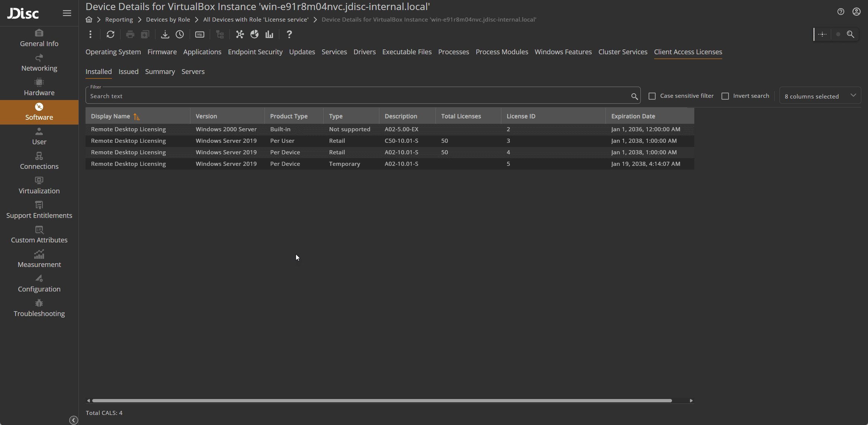Open Networking in the sidebar
This screenshot has height=425, width=868.
click(x=39, y=63)
